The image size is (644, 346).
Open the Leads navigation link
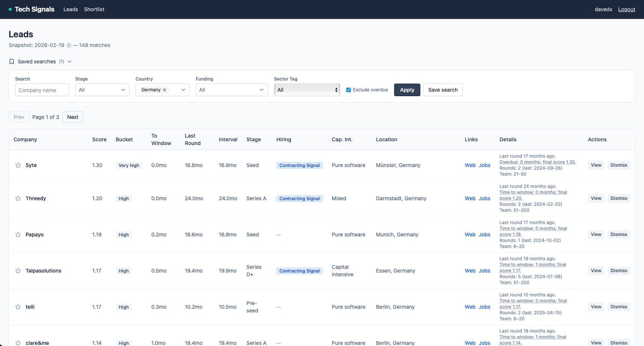70,9
